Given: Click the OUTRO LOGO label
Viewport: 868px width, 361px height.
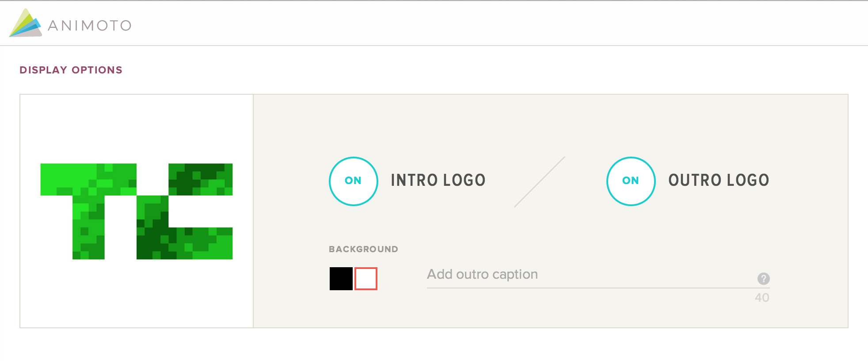Looking at the screenshot, I should [x=719, y=180].
